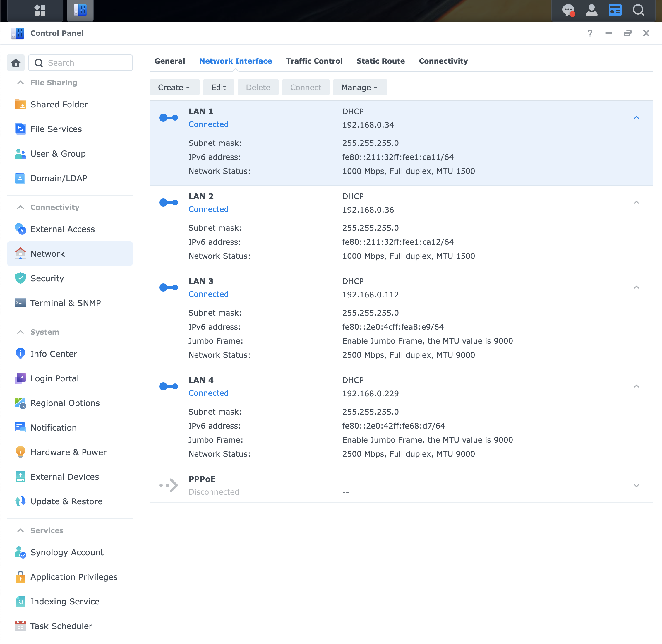This screenshot has height=644, width=662.
Task: Click IP address 192.168.0.112
Action: [x=371, y=295]
